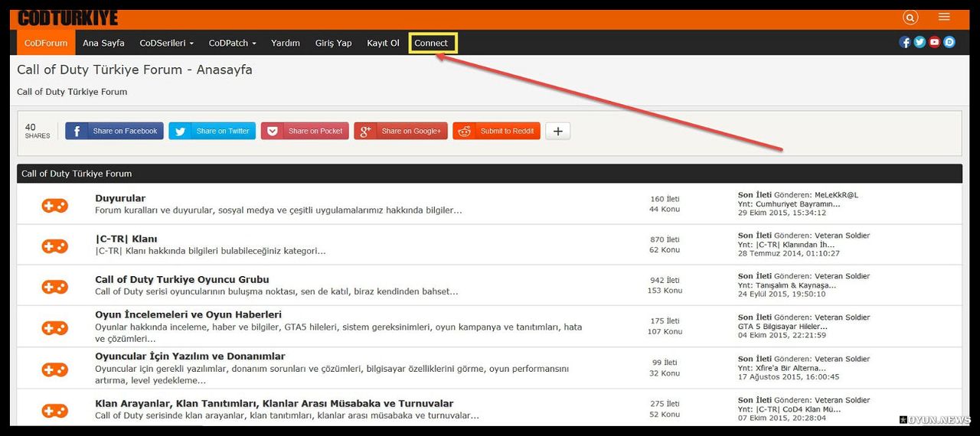Click Kayıt Ol in the navbar
Viewport: 980px width, 436px height.
pos(383,43)
